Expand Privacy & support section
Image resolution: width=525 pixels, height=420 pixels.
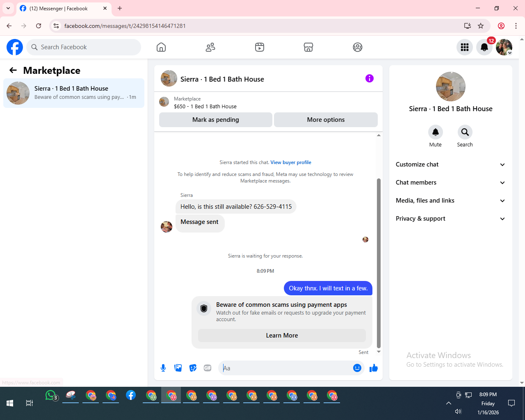click(451, 219)
